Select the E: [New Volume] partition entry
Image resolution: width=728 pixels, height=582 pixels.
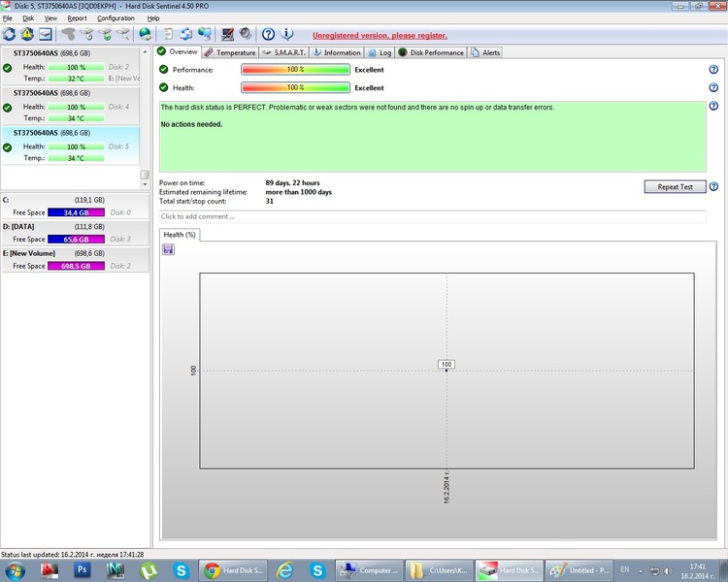click(x=75, y=260)
